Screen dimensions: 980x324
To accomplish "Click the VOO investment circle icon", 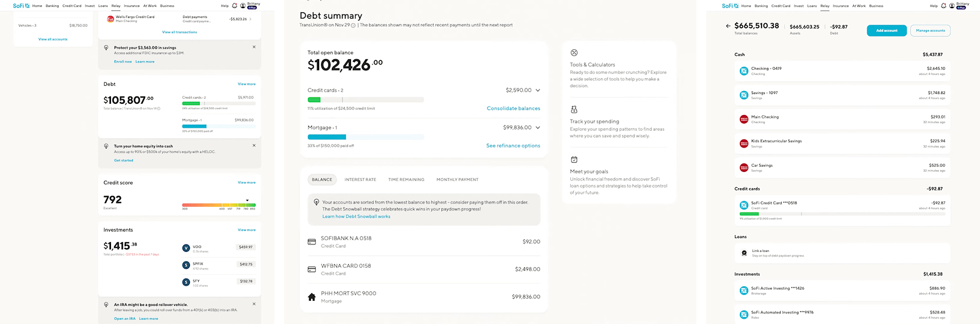I will coord(186,248).
